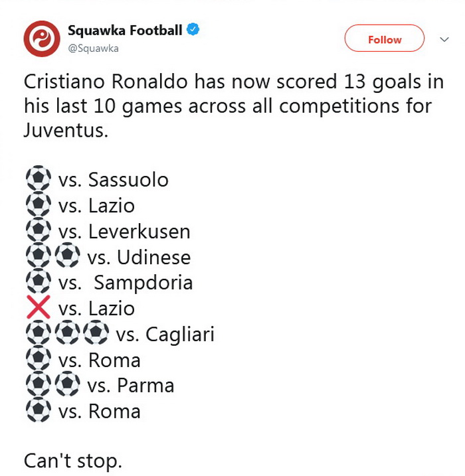465x476 pixels.
Task: Click the Squawka Football display name
Action: [x=124, y=31]
